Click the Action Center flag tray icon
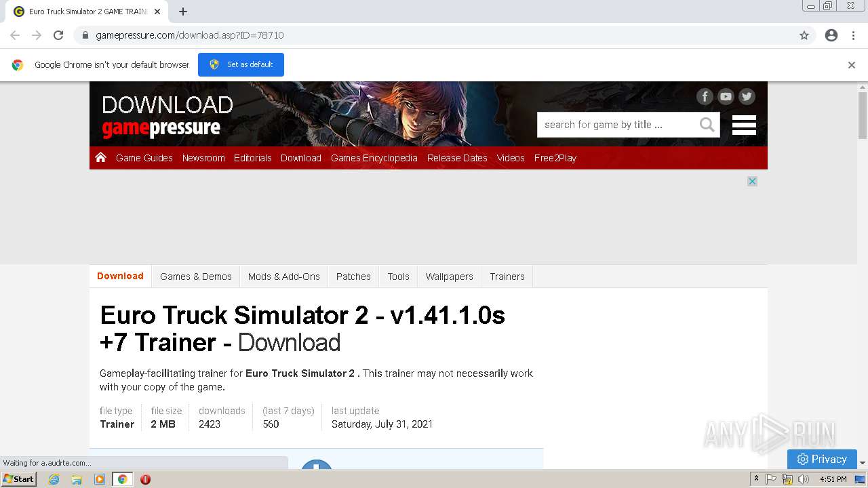Viewport: 868px width, 488px height. tap(771, 479)
